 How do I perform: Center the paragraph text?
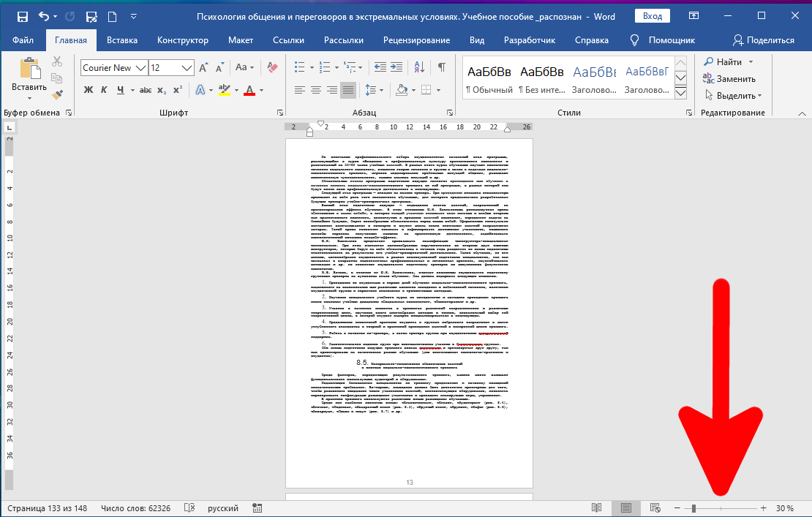pos(316,90)
